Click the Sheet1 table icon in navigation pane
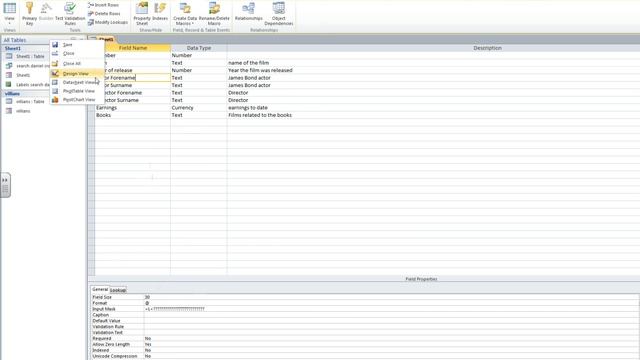640x360 pixels. click(x=9, y=56)
